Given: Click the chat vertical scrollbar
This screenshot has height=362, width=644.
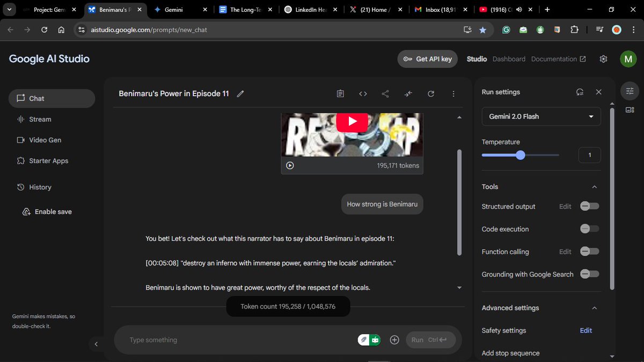Looking at the screenshot, I should tap(459, 203).
